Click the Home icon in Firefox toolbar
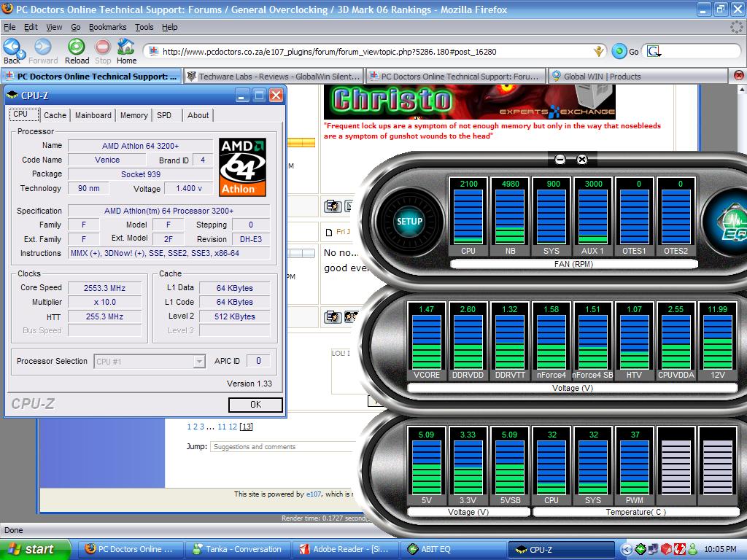Image resolution: width=747 pixels, height=560 pixels. [x=126, y=50]
